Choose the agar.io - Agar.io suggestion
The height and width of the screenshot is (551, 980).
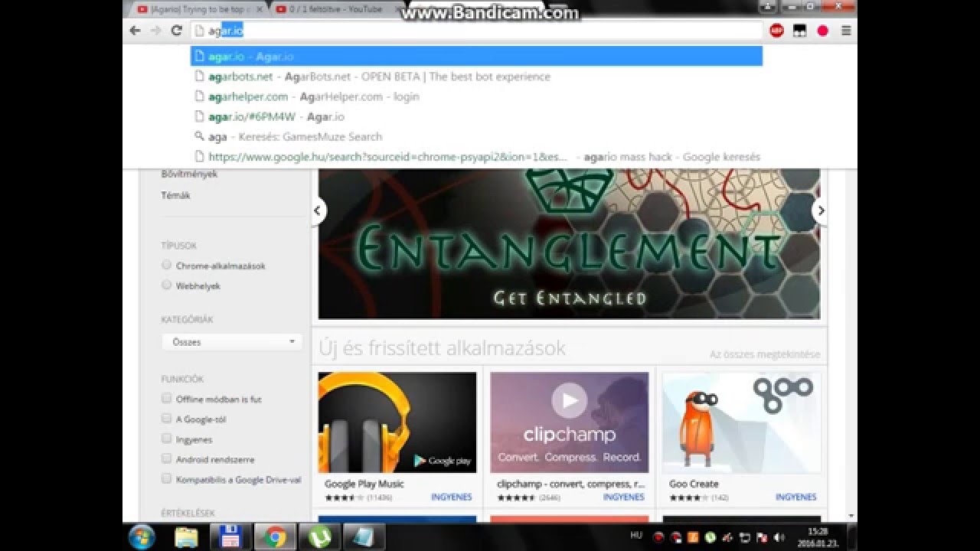pos(476,56)
